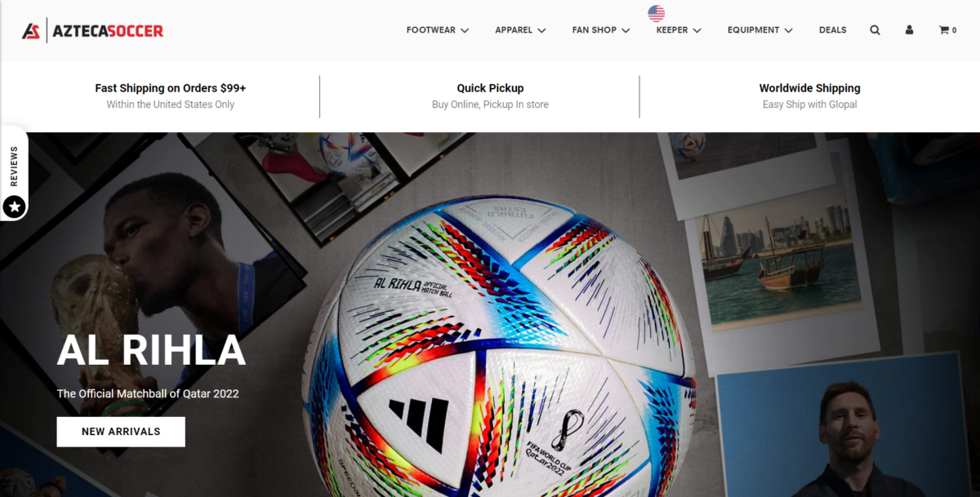Go home via the Azteca Soccer logo
The width and height of the screenshot is (980, 497).
(92, 31)
